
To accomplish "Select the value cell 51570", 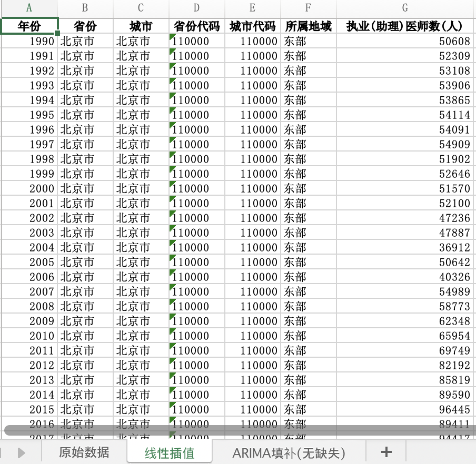I will (405, 189).
